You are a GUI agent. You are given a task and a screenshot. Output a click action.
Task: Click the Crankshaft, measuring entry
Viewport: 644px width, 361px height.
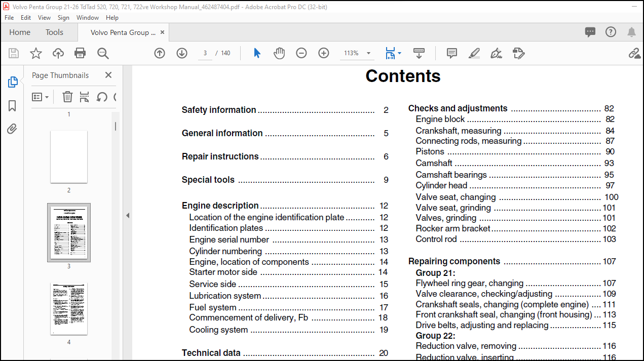coord(515,131)
